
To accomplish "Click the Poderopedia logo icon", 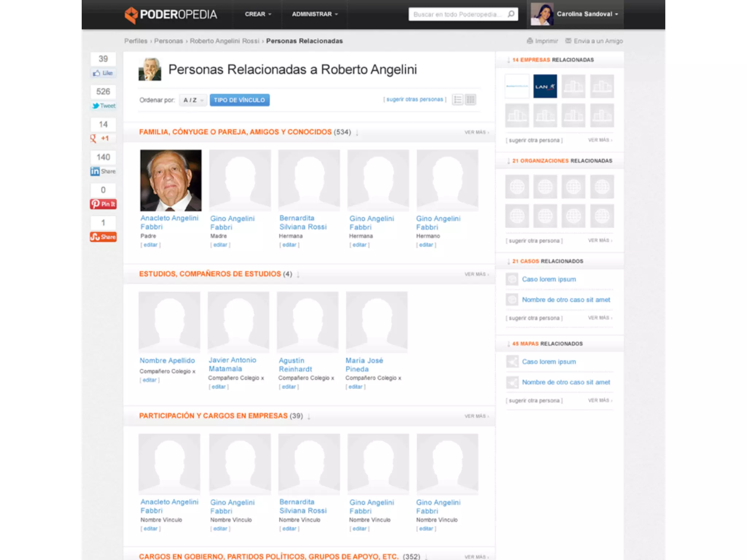I will click(x=131, y=15).
